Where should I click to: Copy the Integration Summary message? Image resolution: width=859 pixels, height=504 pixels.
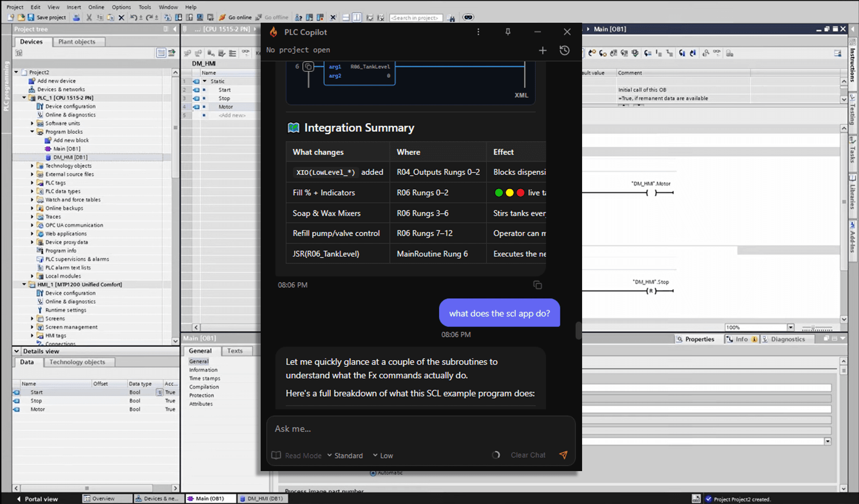pos(538,285)
